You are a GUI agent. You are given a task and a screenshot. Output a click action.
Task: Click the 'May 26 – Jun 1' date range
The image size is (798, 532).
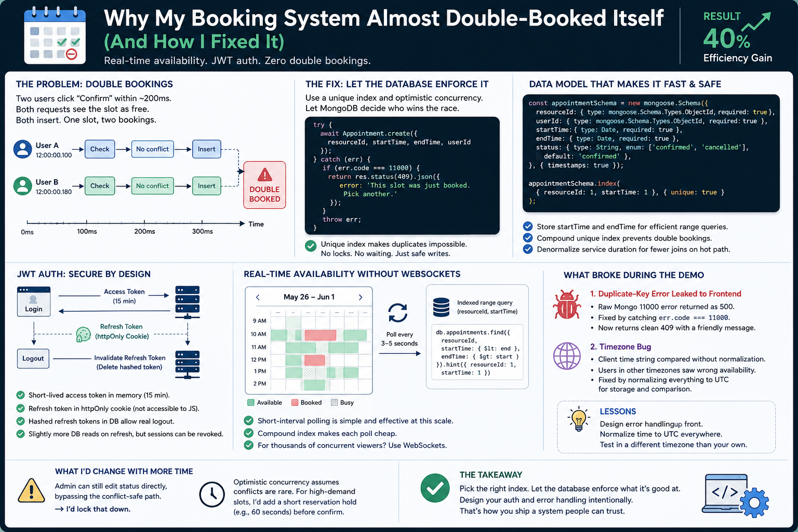click(309, 297)
